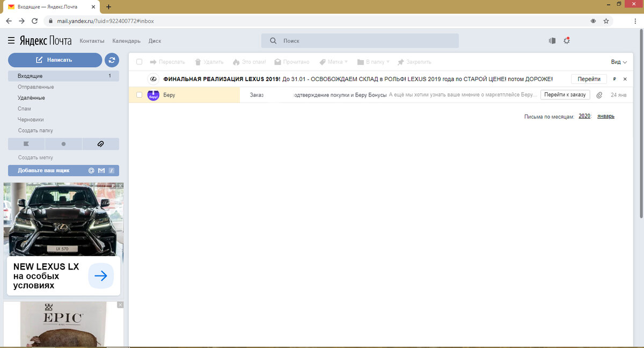Filter by flagged important messages

point(26,144)
